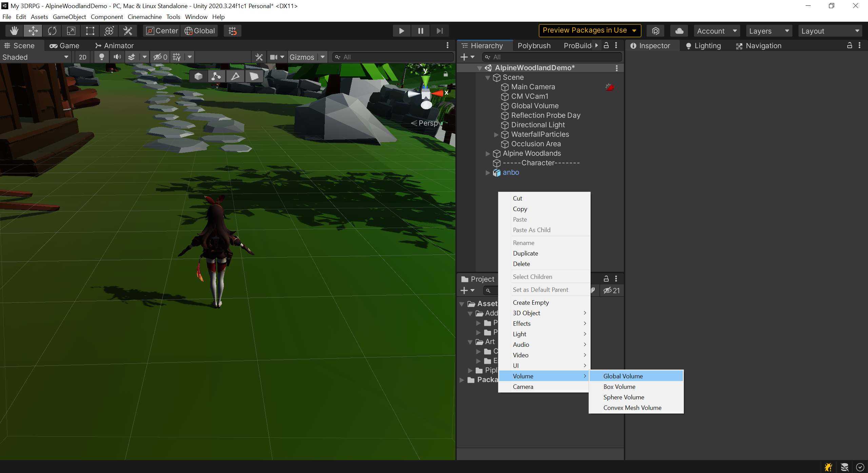Choose Sphere Volume from submenu
868x473 pixels.
click(636, 397)
